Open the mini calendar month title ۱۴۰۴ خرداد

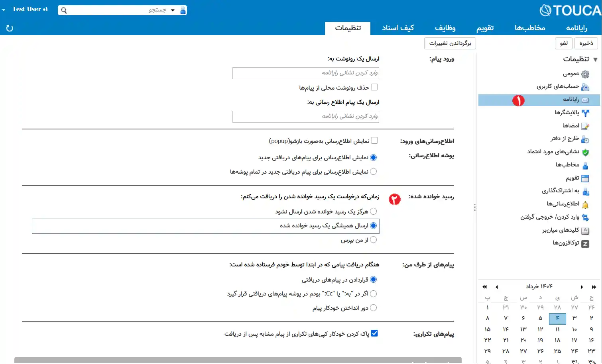point(539,287)
